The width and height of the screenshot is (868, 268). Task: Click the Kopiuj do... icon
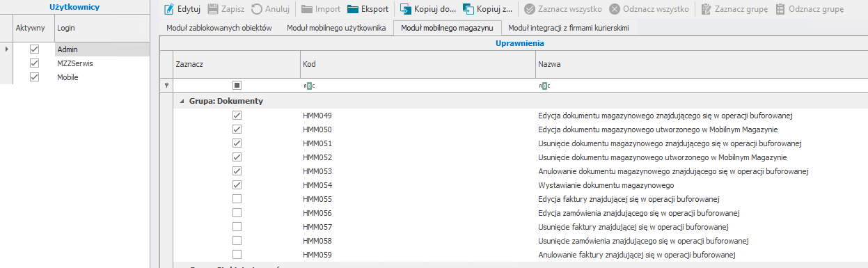(x=405, y=10)
